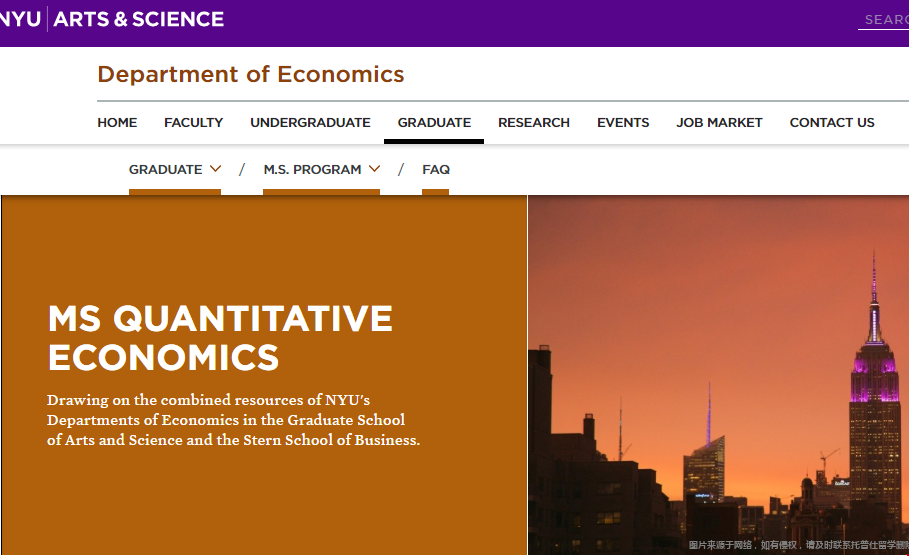This screenshot has width=909, height=556.
Task: Open the Faculty menu item
Action: point(194,122)
